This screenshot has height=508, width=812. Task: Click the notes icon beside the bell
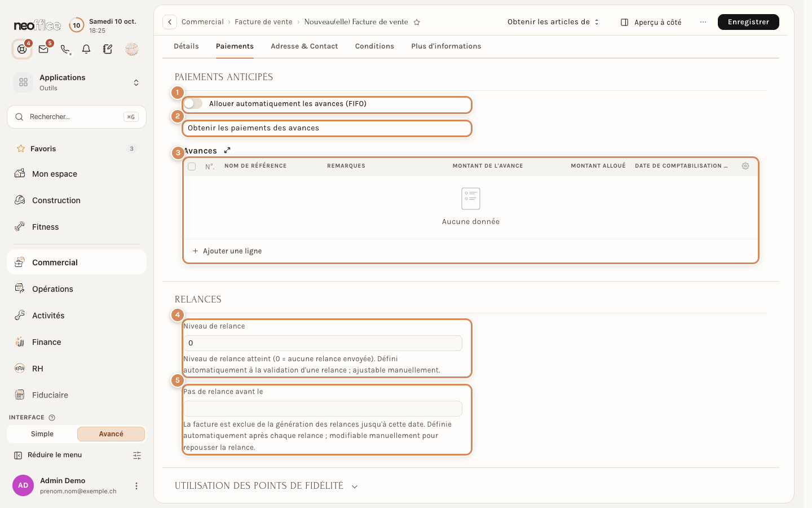(108, 49)
